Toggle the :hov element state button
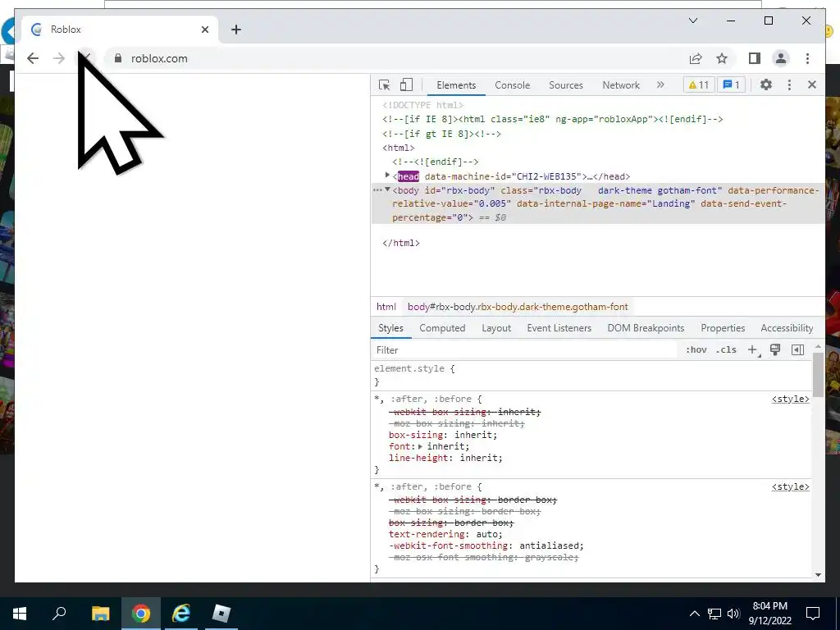The width and height of the screenshot is (840, 630). point(696,349)
